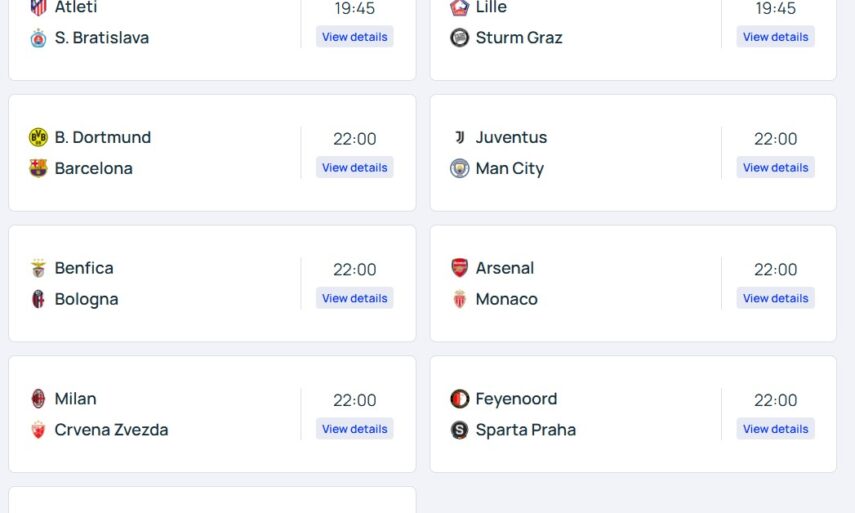View details for Juventus vs Man City
The image size is (855, 513).
775,168
